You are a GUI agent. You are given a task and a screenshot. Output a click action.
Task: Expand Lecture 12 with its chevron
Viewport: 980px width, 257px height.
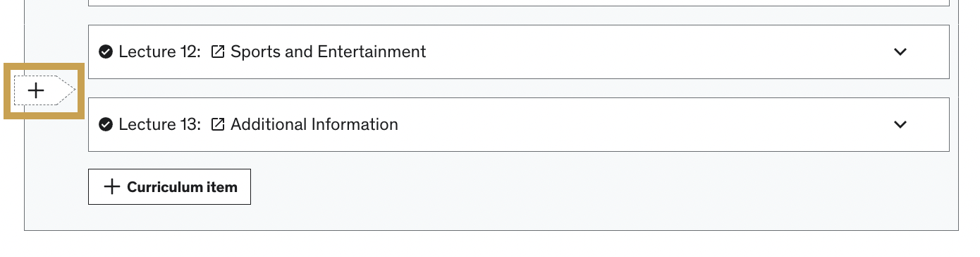point(900,52)
